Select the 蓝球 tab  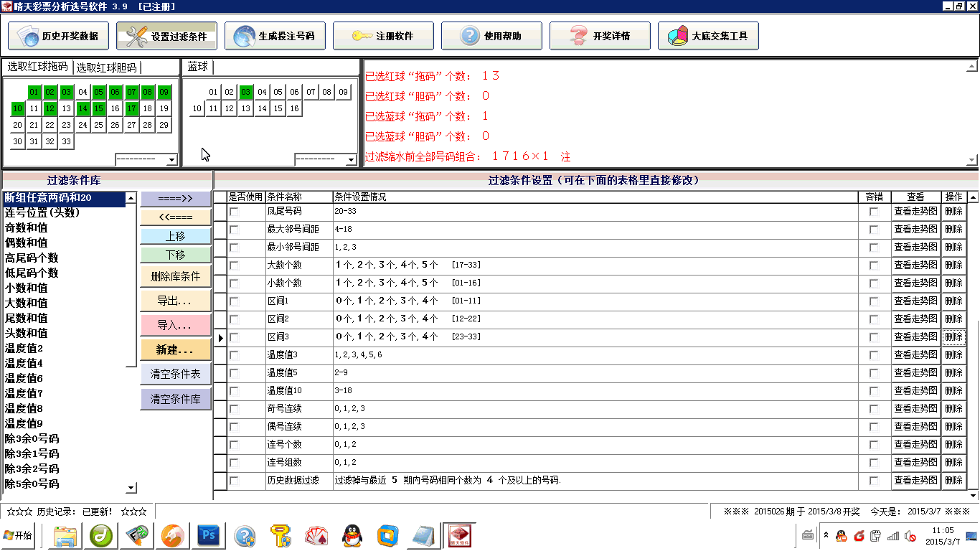coord(197,67)
